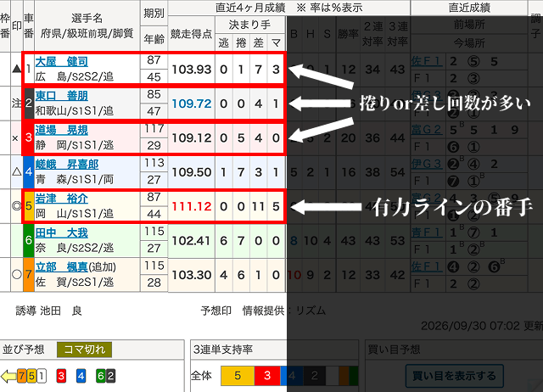
Task: Click the 決まり手 header
Action: coord(249,25)
